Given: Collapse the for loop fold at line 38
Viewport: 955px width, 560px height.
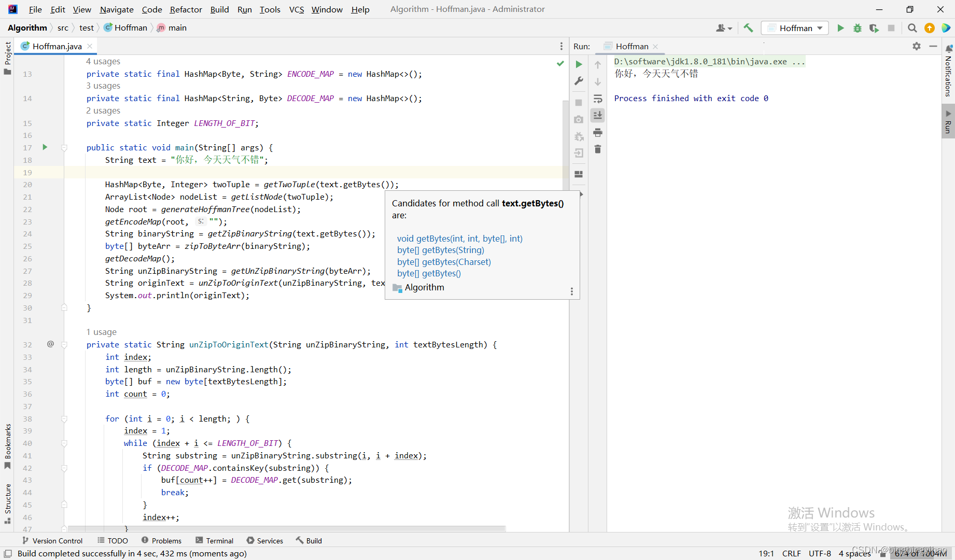Looking at the screenshot, I should click(64, 419).
